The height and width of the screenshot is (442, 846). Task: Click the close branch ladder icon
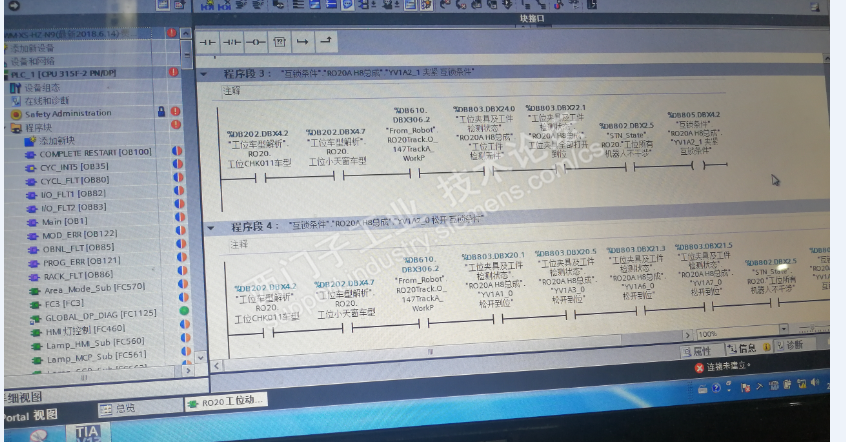[x=326, y=42]
